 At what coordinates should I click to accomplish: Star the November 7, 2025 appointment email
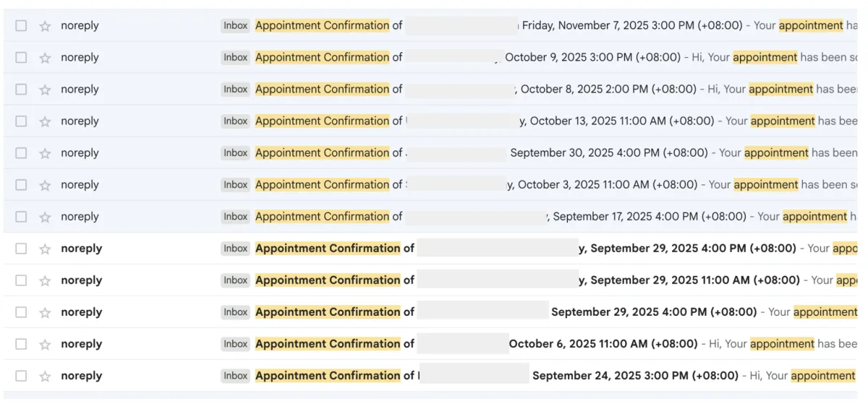[x=45, y=26]
